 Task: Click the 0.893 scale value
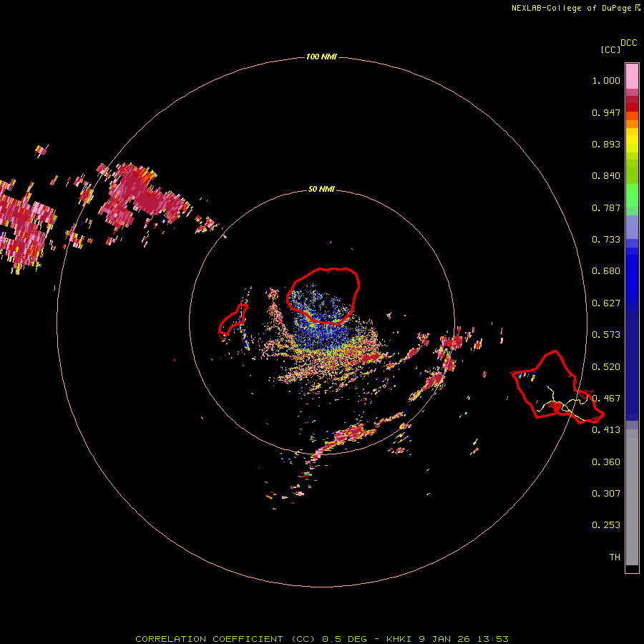coord(606,144)
